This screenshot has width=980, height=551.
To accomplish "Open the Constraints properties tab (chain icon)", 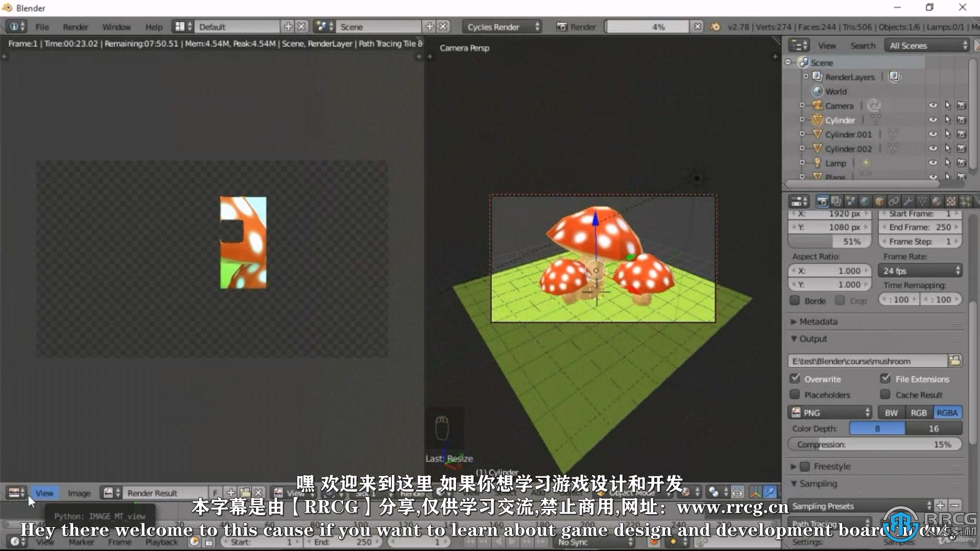I will click(x=893, y=201).
